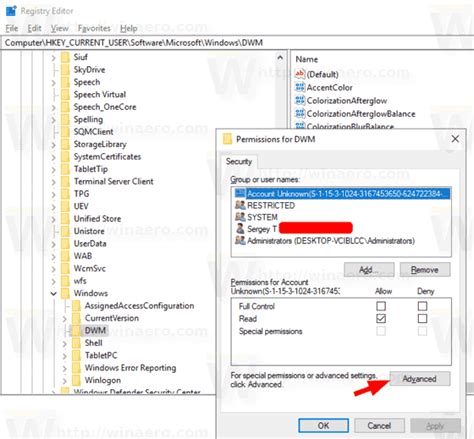Expand the Windows Error Reporting key
474x439 pixels.
[x=64, y=368]
